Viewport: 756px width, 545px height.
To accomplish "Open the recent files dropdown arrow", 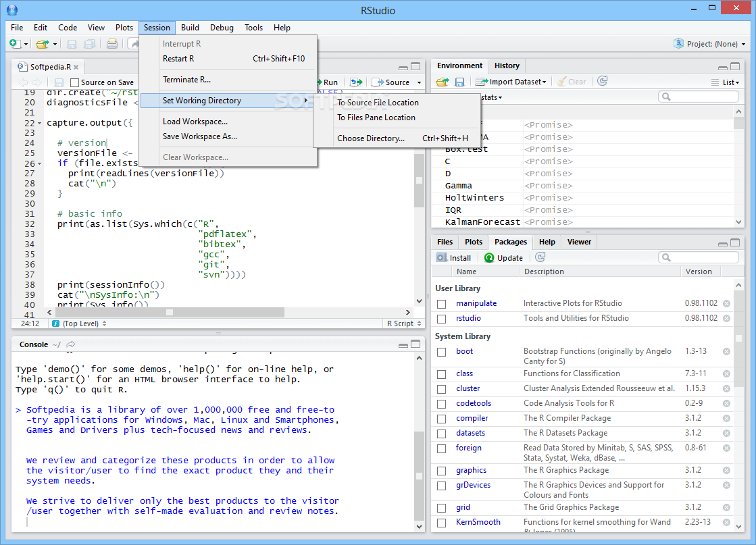I will point(55,45).
